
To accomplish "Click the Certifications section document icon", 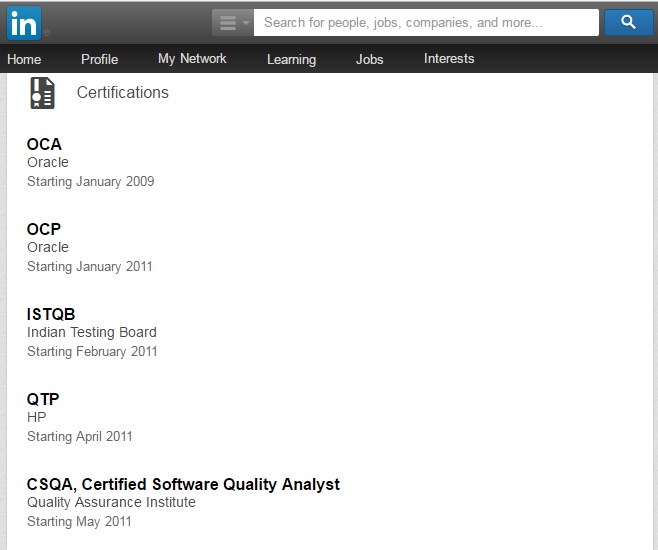I will 42,93.
